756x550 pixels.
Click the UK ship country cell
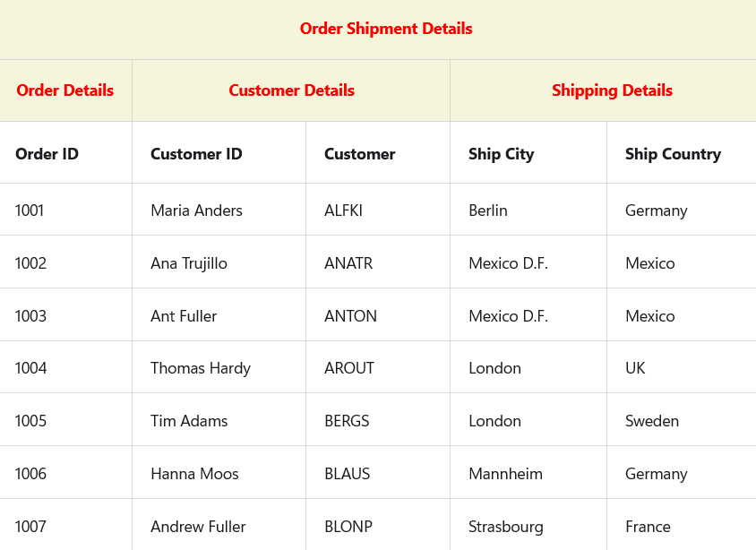(x=635, y=368)
